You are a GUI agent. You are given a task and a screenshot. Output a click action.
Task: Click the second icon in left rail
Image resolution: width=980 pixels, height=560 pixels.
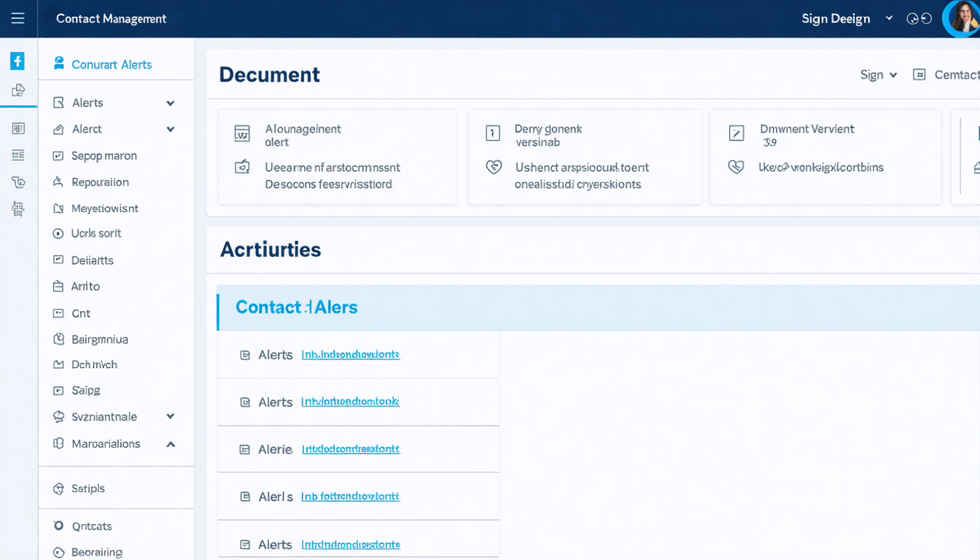[18, 90]
